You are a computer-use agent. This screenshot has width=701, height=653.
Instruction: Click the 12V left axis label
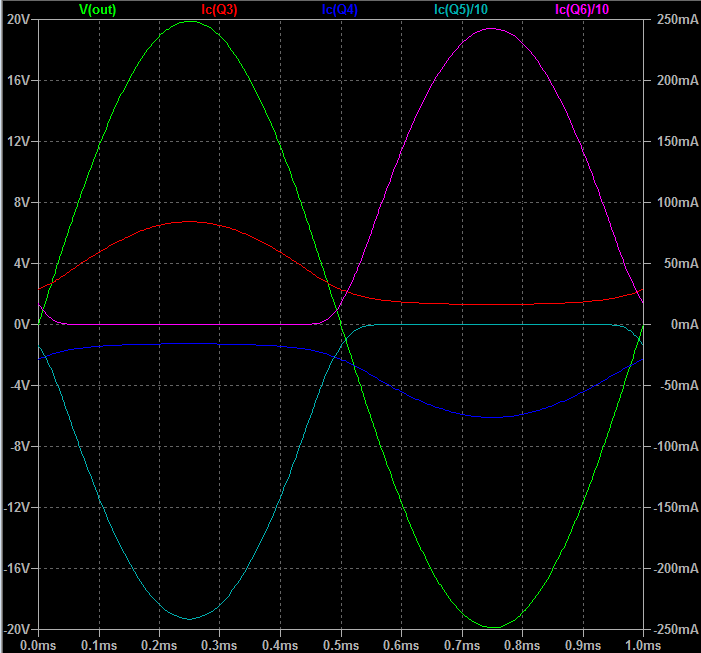tap(19, 141)
